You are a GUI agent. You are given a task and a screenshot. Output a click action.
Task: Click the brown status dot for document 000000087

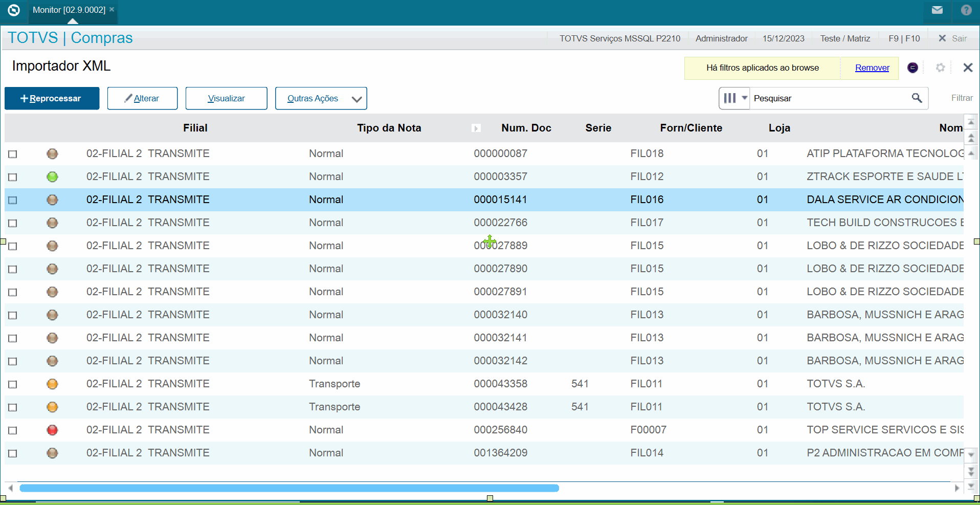coord(52,153)
